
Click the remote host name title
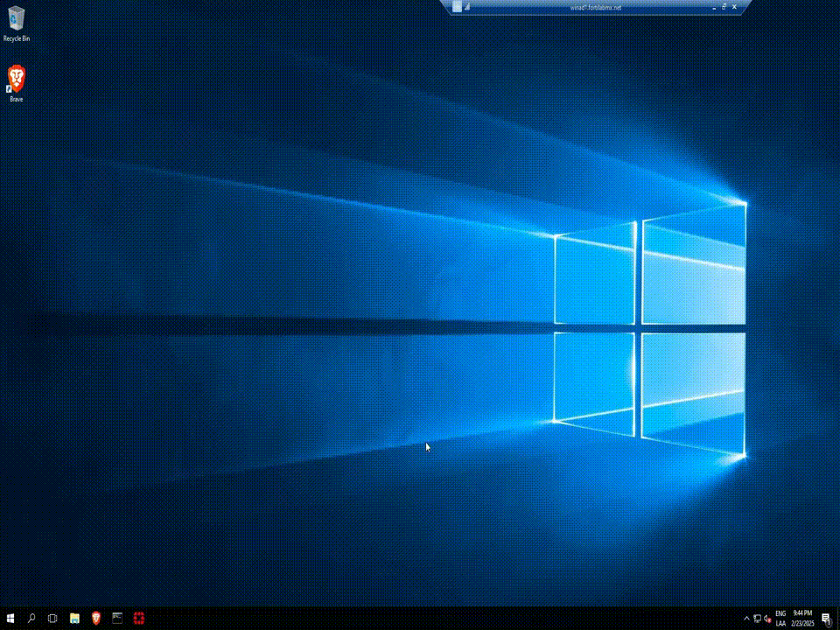596,8
